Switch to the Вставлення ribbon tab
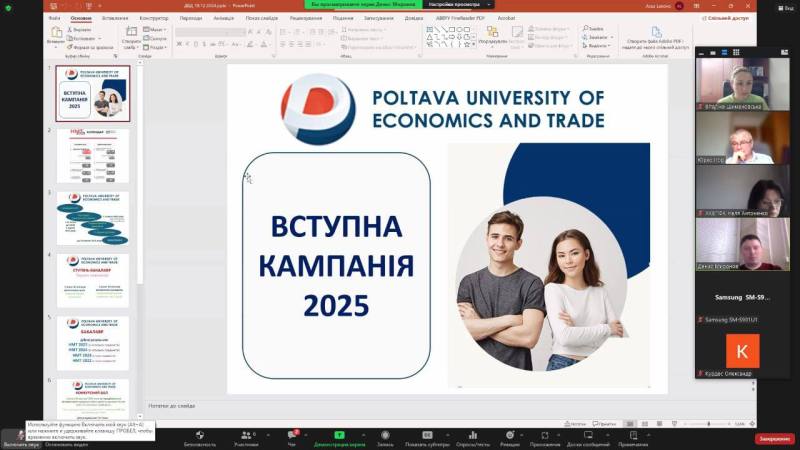Screen dimensions: 800x450 [x=115, y=18]
